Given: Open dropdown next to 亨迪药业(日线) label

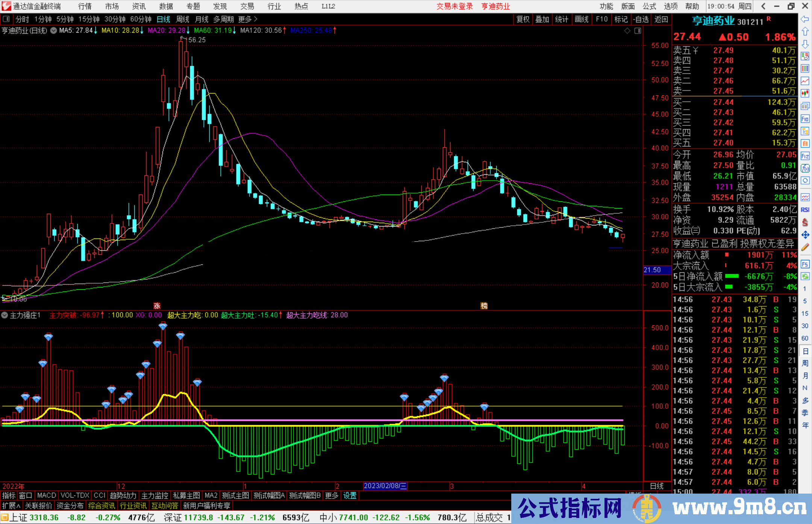Looking at the screenshot, I should click(x=53, y=30).
